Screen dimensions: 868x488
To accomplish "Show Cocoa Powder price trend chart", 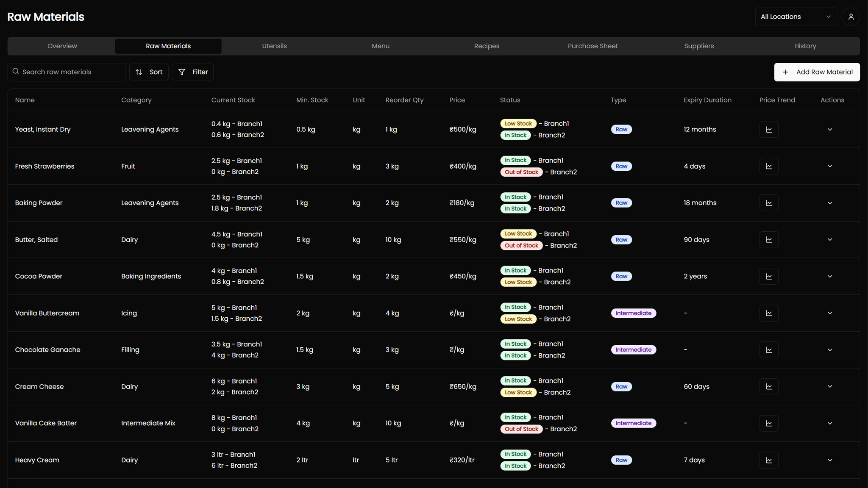I will pyautogui.click(x=769, y=276).
